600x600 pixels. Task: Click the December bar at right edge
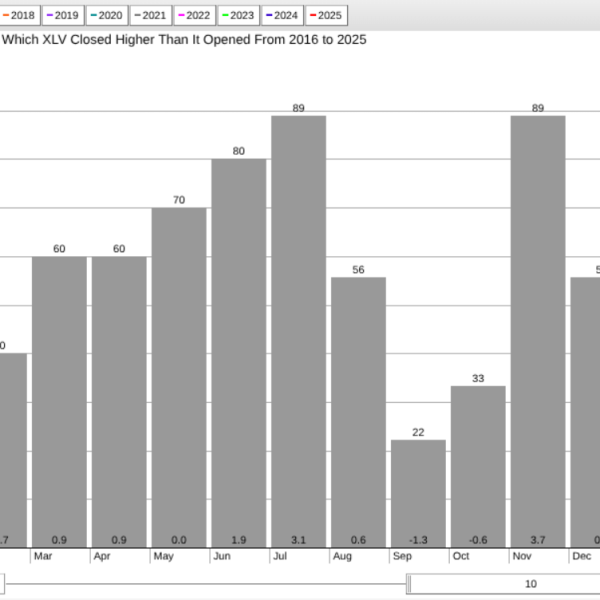click(585, 412)
